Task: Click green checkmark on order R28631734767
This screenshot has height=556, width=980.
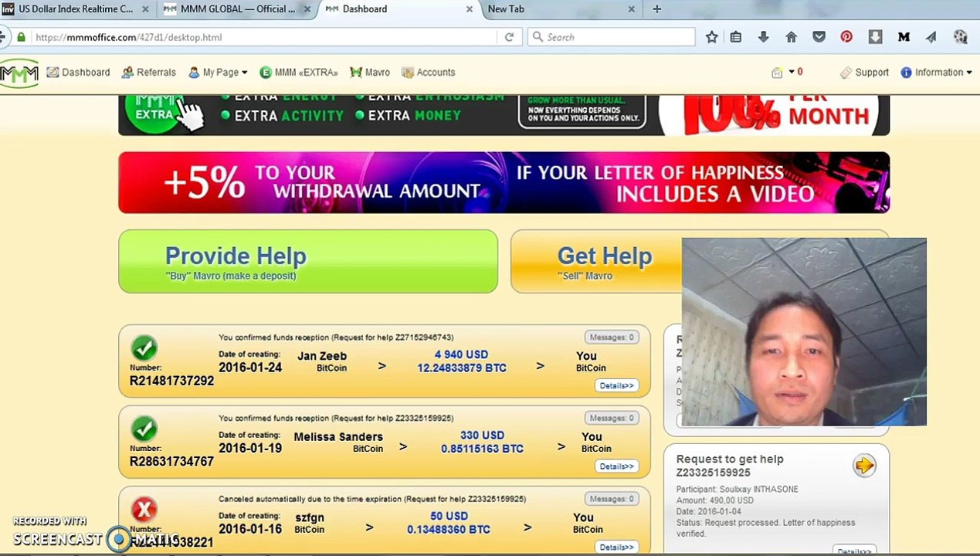Action: pos(144,429)
